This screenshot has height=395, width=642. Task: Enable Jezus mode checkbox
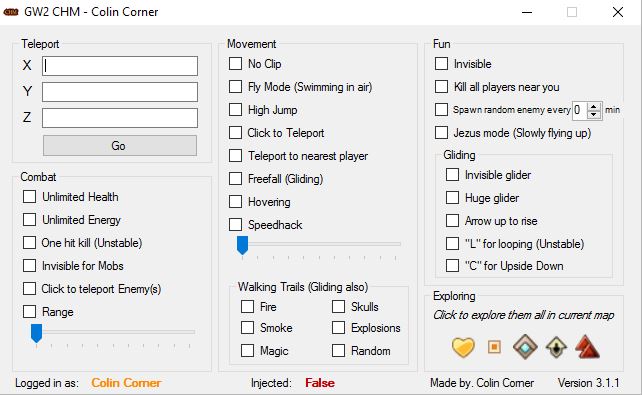[x=441, y=133]
